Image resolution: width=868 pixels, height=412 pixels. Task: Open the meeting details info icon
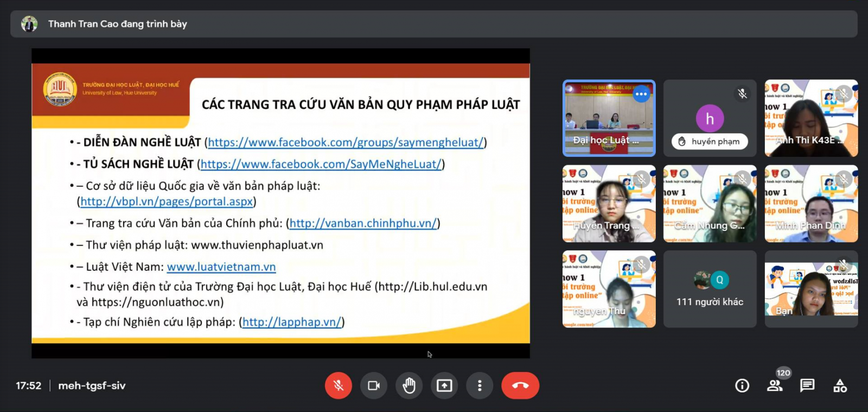pos(742,385)
